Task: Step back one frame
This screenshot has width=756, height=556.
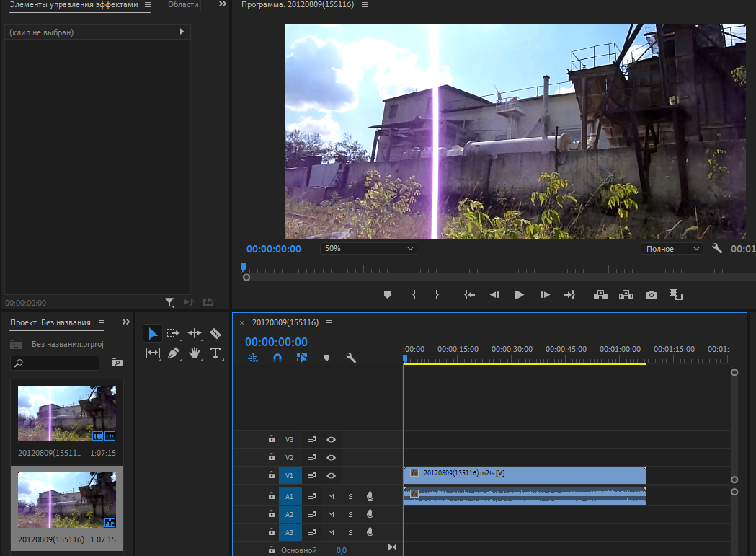Action: pos(494,294)
